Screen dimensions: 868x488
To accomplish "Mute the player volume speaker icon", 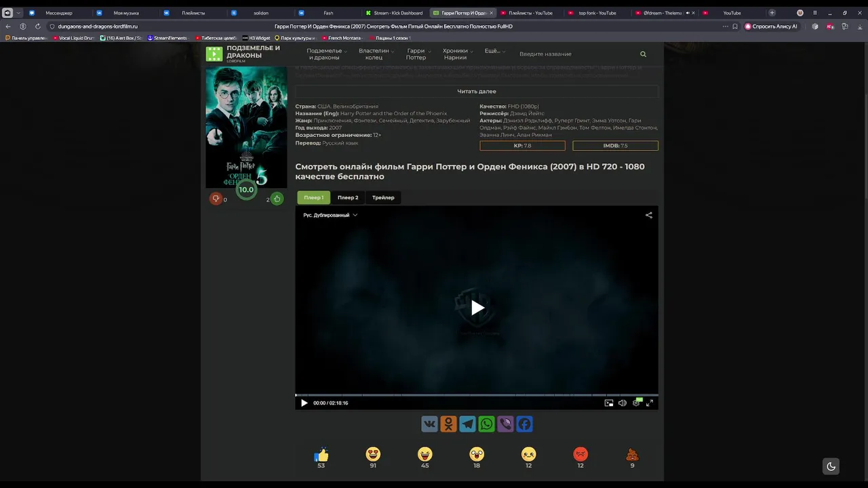I will (623, 403).
